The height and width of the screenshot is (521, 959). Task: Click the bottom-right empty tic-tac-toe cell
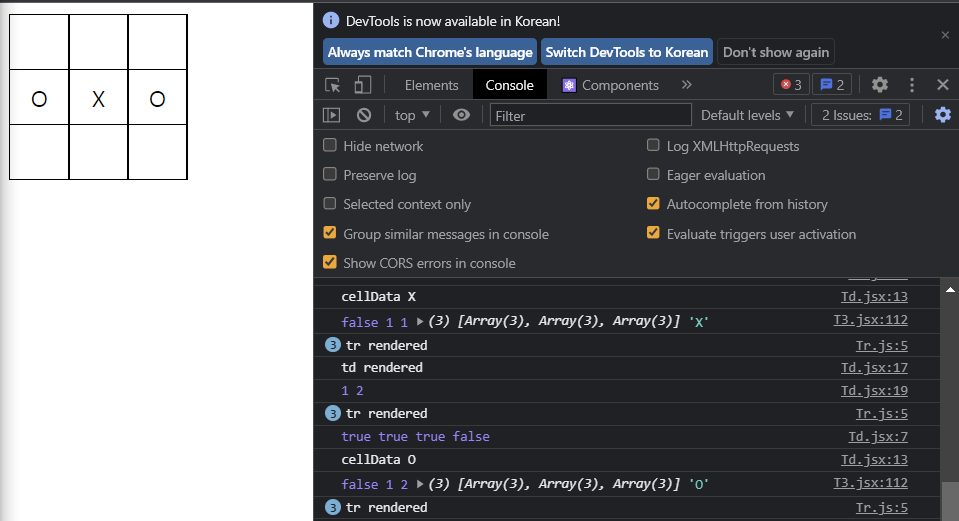pyautogui.click(x=157, y=152)
